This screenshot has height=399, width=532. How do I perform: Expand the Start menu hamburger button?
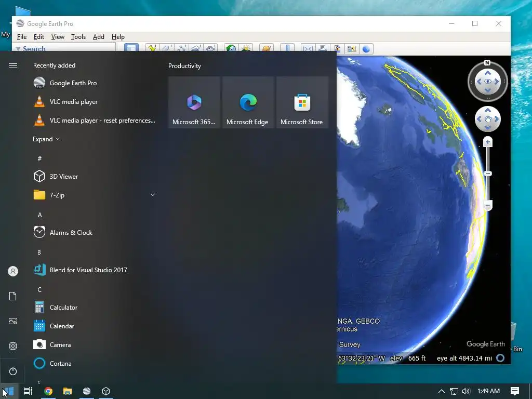(13, 65)
